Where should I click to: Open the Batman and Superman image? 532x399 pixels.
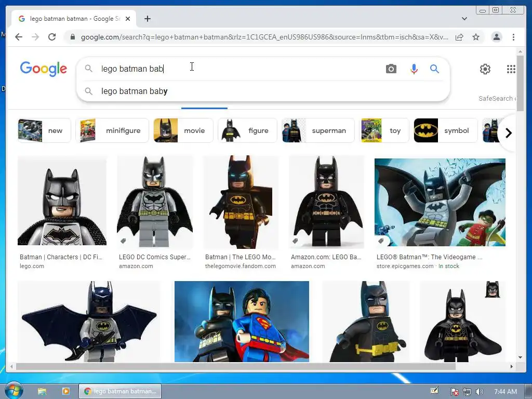pos(242,321)
